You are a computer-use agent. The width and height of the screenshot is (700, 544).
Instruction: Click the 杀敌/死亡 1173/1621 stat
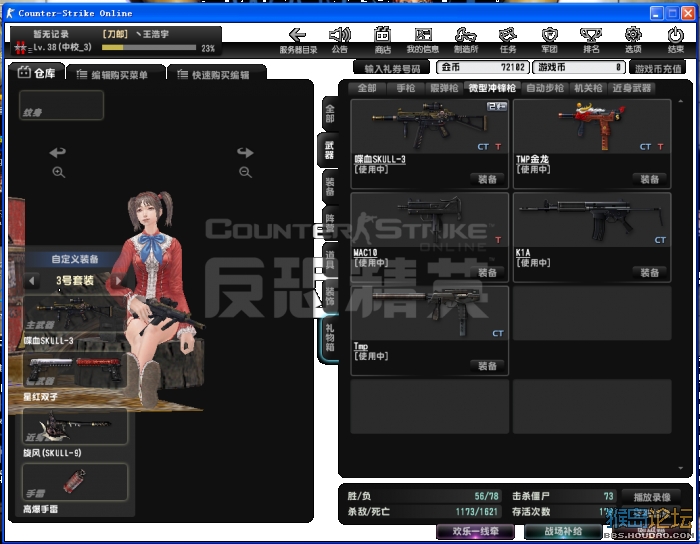[x=423, y=512]
